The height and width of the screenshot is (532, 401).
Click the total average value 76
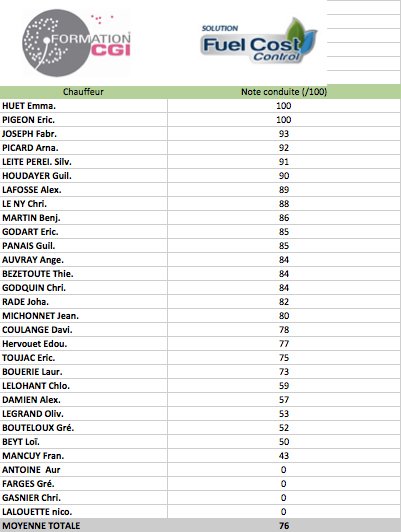[x=284, y=526]
